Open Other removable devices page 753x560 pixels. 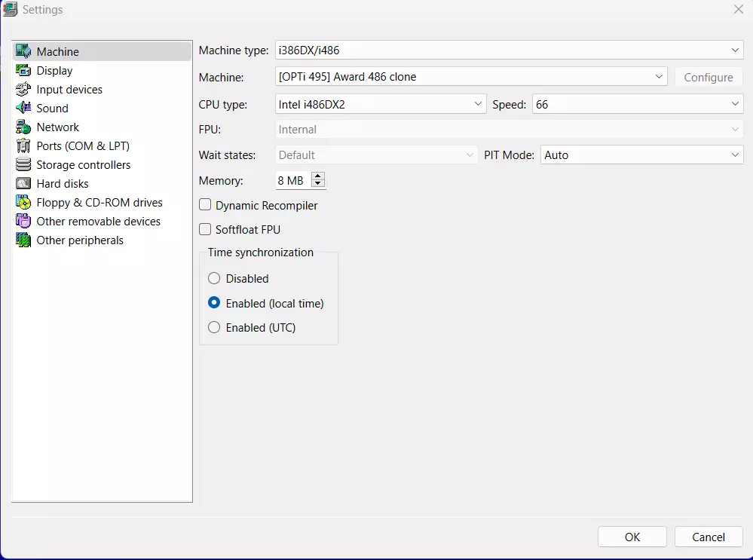pyautogui.click(x=103, y=221)
